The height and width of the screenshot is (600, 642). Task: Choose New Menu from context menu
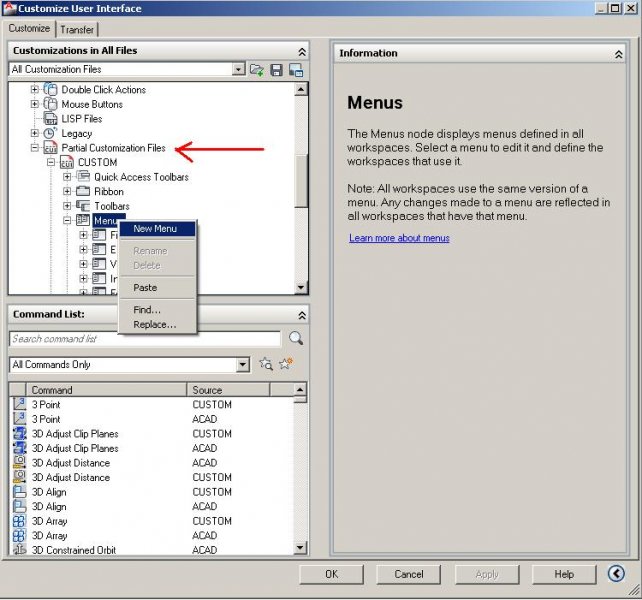tap(156, 229)
